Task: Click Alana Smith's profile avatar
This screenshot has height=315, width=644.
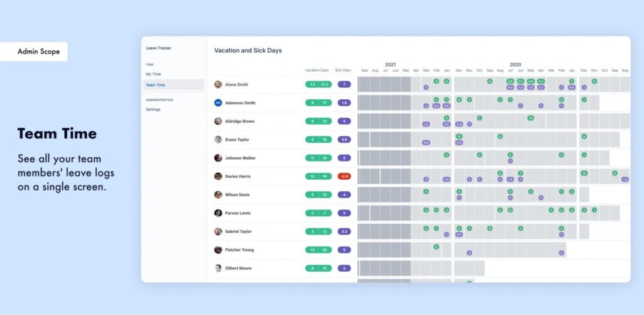Action: (218, 84)
